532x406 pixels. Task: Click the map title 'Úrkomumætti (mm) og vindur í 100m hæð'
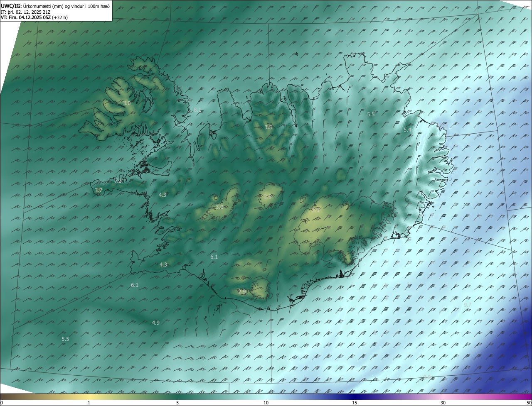point(66,6)
